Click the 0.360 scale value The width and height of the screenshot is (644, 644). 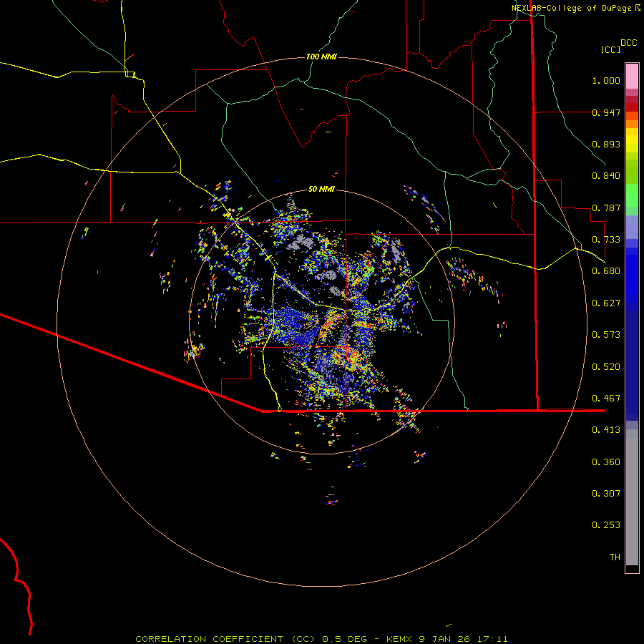pos(606,462)
